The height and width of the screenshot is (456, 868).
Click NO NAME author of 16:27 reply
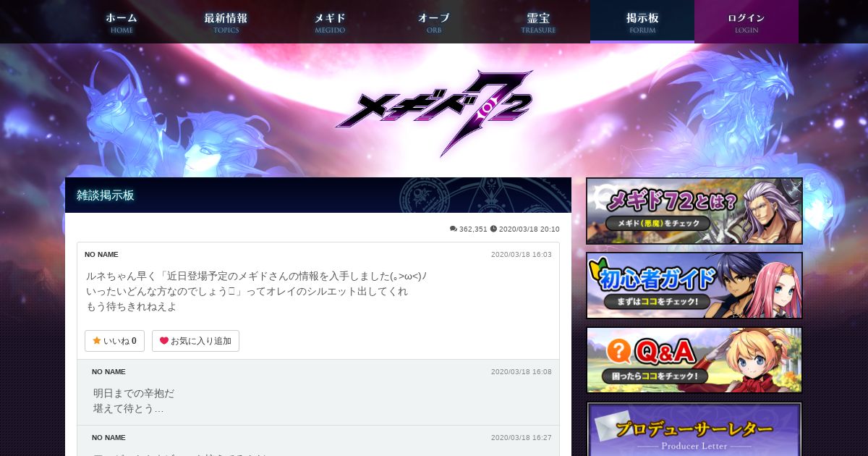109,438
